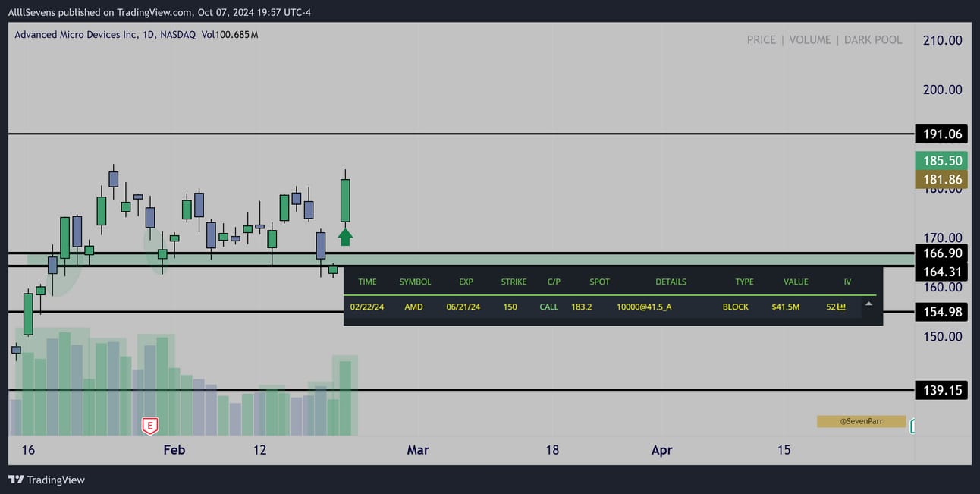Select the 181.86 gold price label
This screenshot has height=494, width=980.
tap(941, 180)
